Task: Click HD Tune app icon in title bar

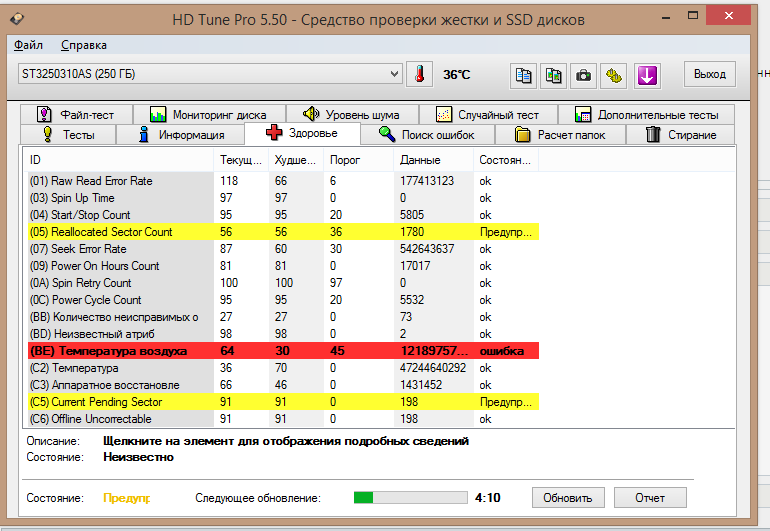Action: tap(17, 19)
